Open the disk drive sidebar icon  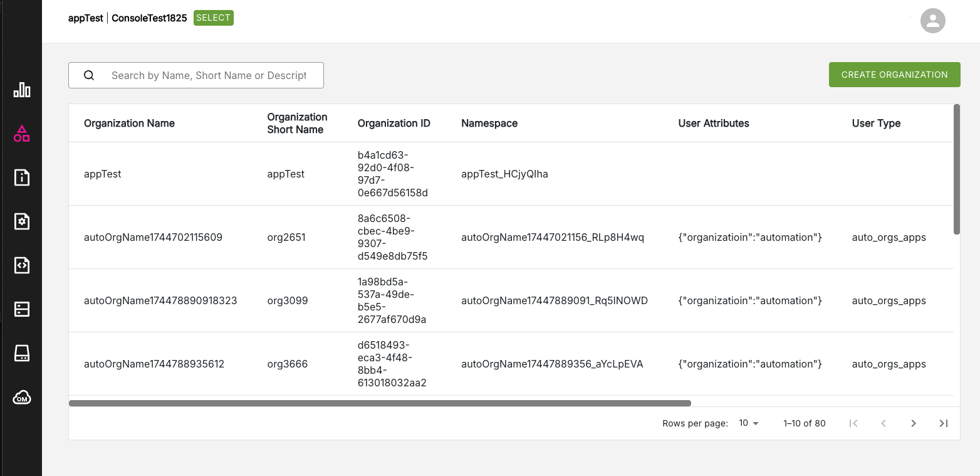(22, 354)
